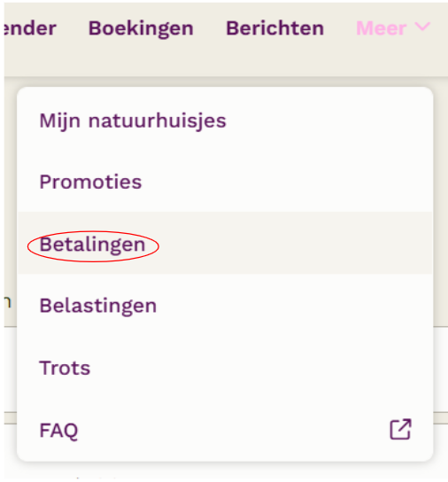Image resolution: width=448 pixels, height=482 pixels.
Task: Open the partially visible Kalender tab
Action: point(30,28)
